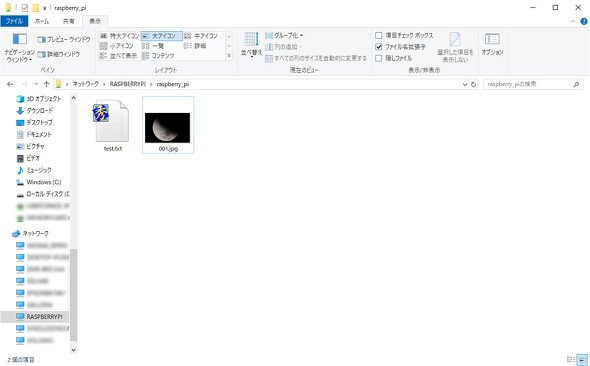590x366 pixels.
Task: Open recent locations dropdown arrow
Action: 36,84
